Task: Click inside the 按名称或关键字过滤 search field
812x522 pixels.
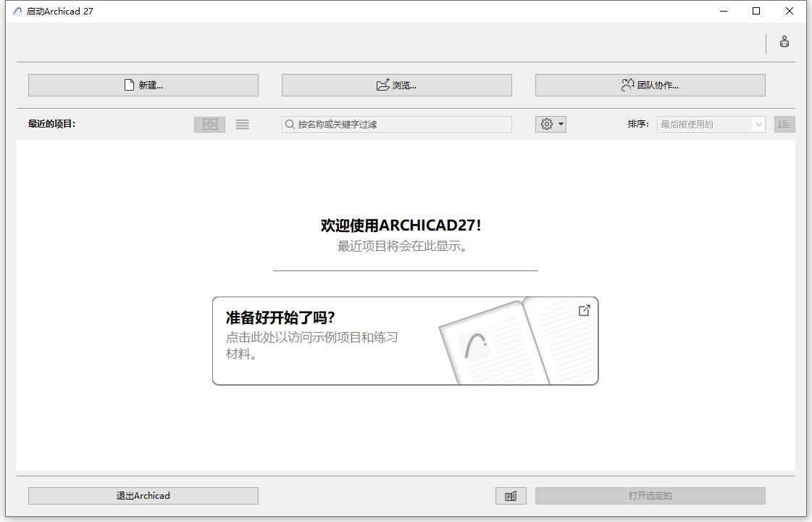Action: click(x=396, y=124)
